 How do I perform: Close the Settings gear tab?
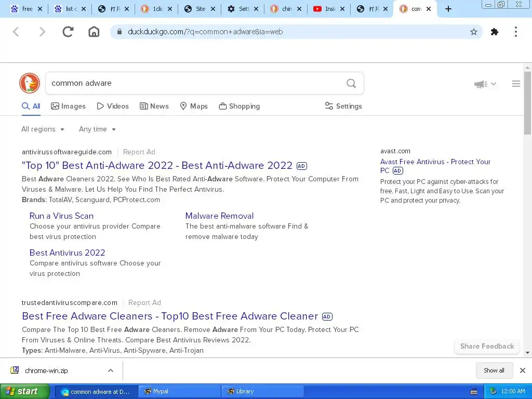point(256,9)
